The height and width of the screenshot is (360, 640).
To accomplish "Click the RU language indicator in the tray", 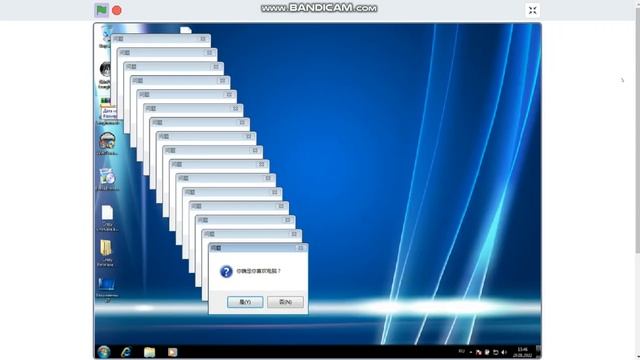I will coord(462,351).
